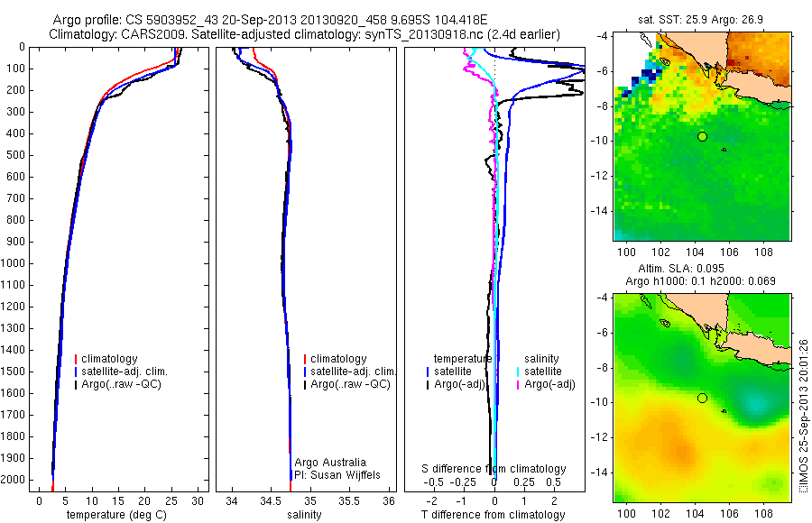Click the T difference from climatology axis label
This screenshot has height=523, width=812.
pyautogui.click(x=493, y=515)
